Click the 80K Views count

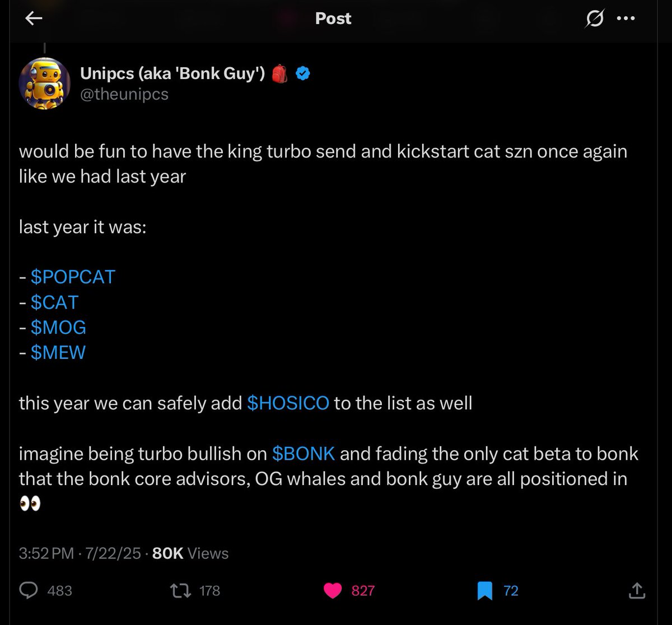(x=190, y=553)
